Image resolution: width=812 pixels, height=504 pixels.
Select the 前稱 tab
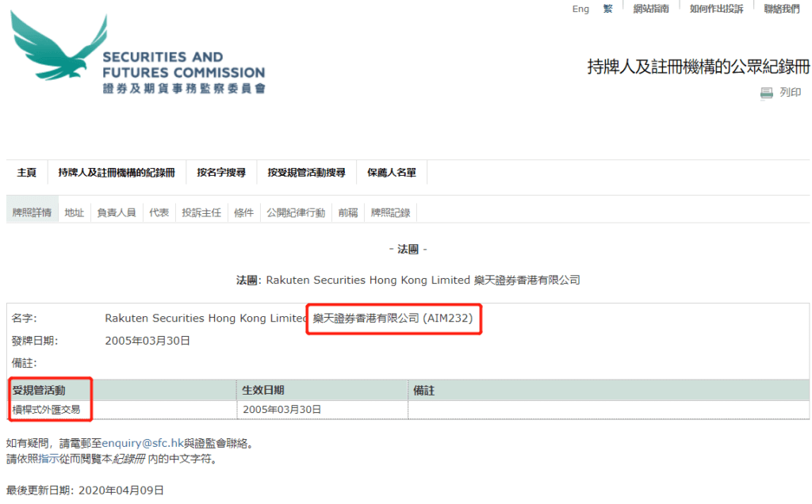click(348, 212)
